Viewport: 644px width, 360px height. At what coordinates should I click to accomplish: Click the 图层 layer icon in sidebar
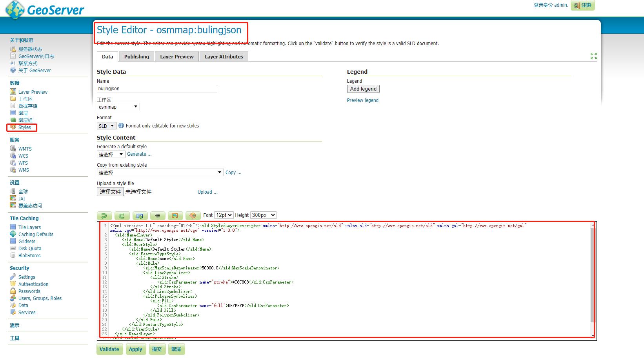(13, 113)
